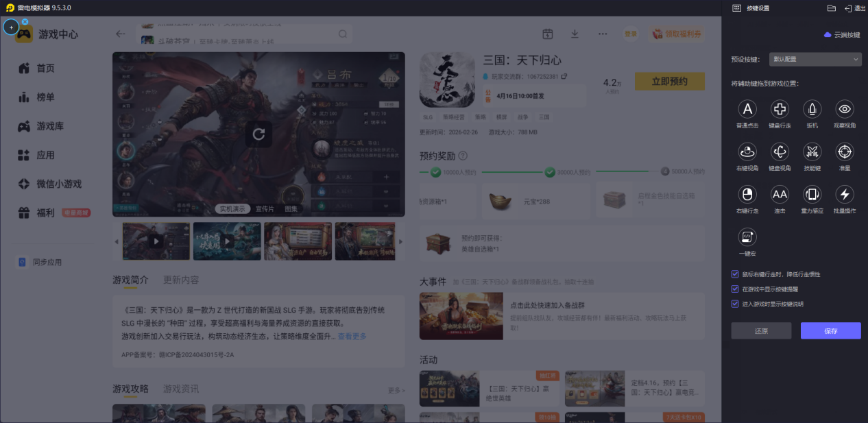Select the 批量操作 lightning tool
Screen dimensions: 868x423
coord(845,195)
